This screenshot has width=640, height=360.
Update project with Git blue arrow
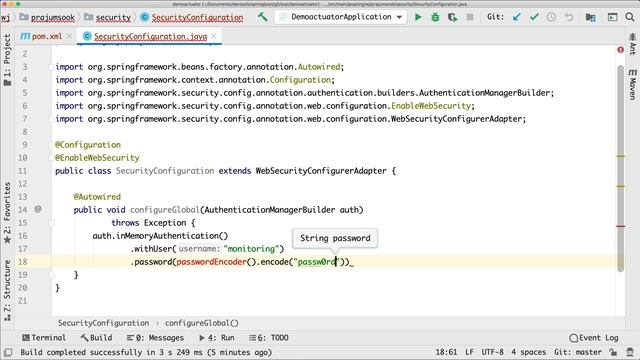[x=517, y=17]
